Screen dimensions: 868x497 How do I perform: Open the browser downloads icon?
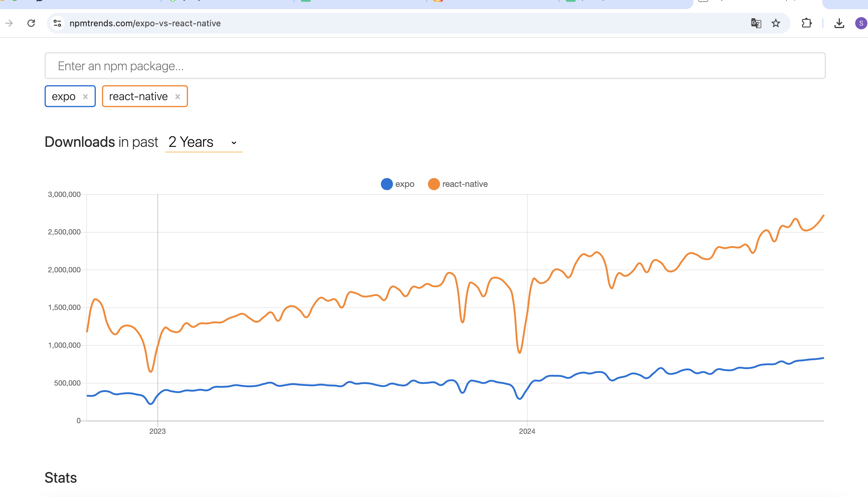point(839,23)
